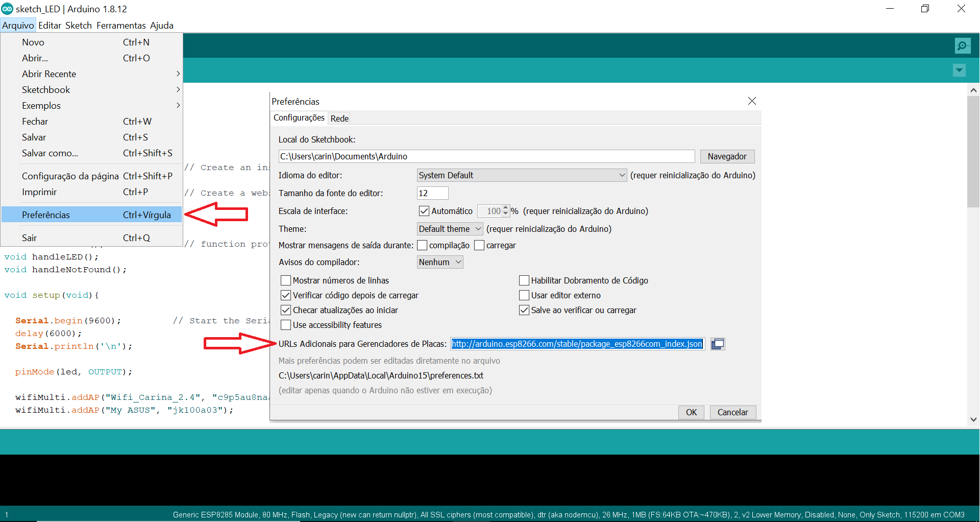Open the Ferramentas menu

pos(121,26)
